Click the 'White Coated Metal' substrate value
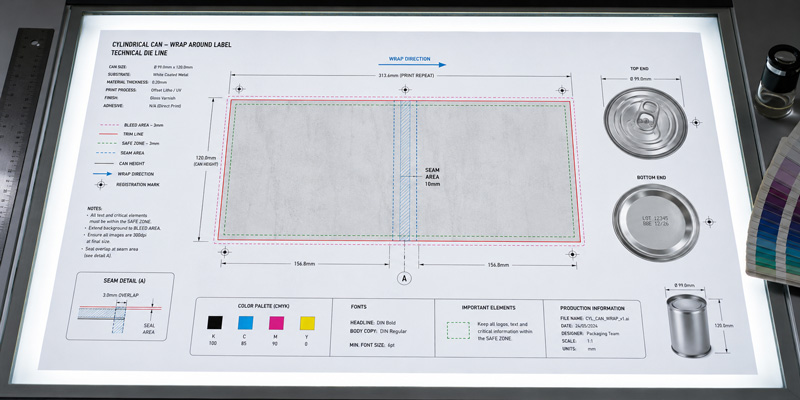 point(170,74)
